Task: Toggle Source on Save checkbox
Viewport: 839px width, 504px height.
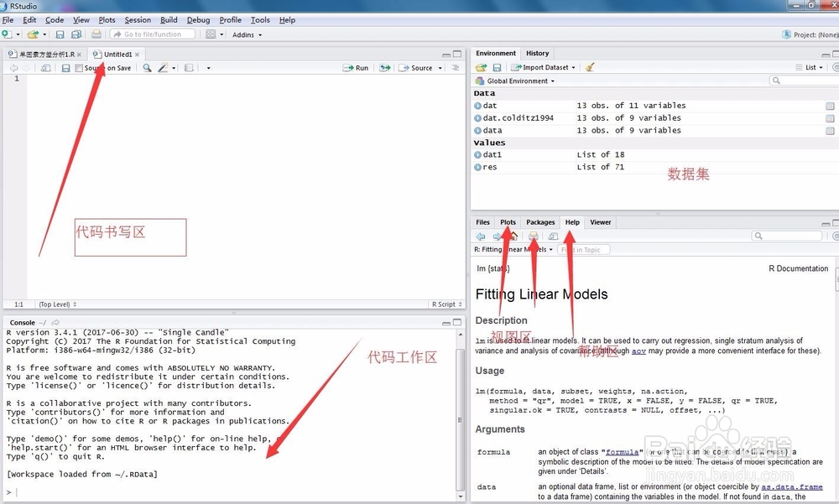Action: click(79, 68)
